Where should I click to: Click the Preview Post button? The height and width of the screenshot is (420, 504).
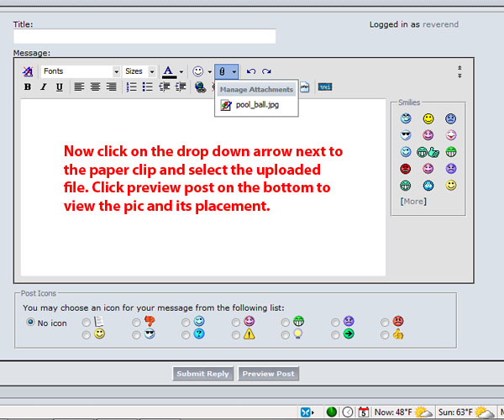point(268,374)
